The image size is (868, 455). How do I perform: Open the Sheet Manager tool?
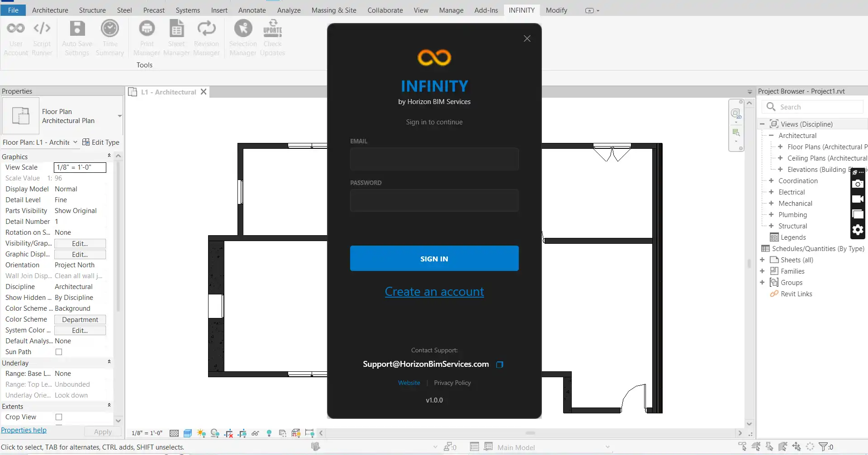click(x=176, y=37)
